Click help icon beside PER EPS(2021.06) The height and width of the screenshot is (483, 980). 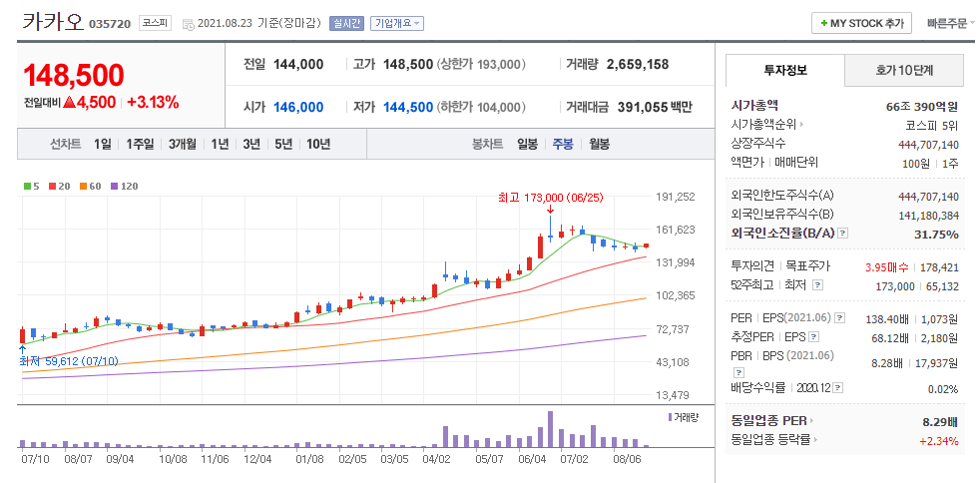tap(840, 318)
